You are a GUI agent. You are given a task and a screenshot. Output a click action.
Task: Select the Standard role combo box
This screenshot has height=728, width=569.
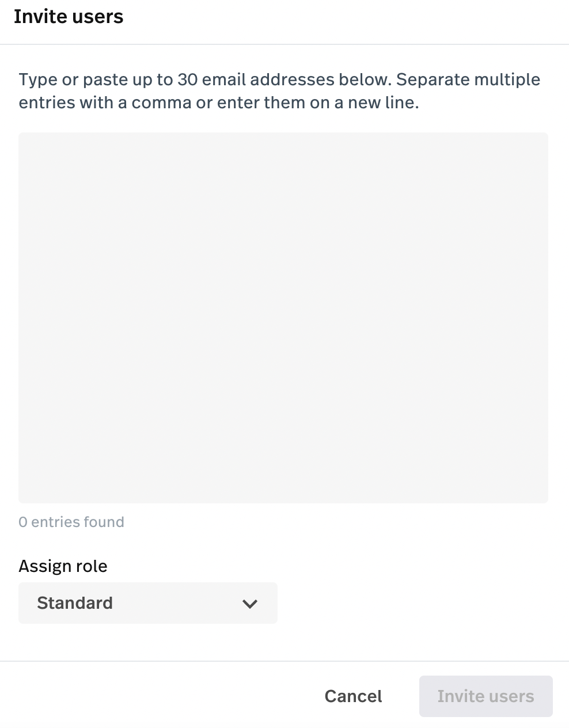[148, 603]
